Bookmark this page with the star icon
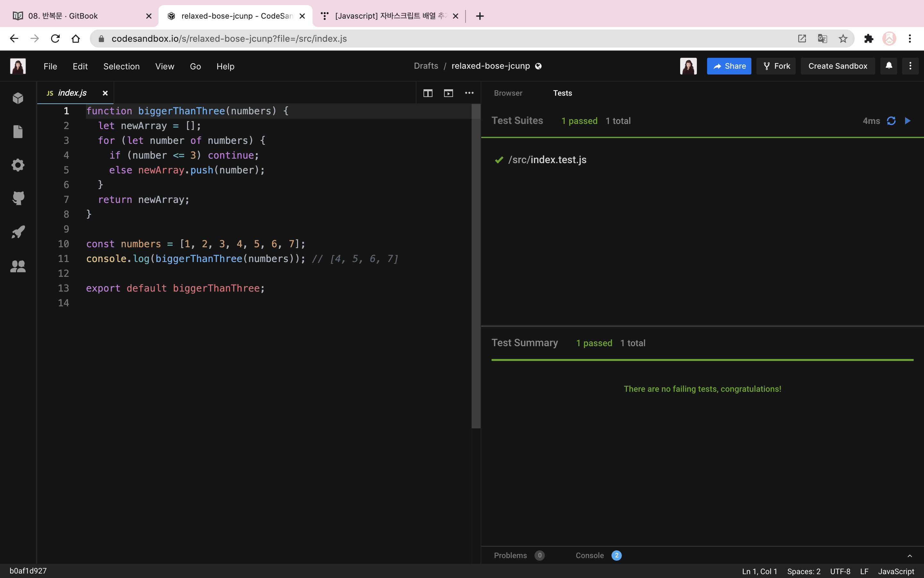This screenshot has height=578, width=924. coord(843,39)
